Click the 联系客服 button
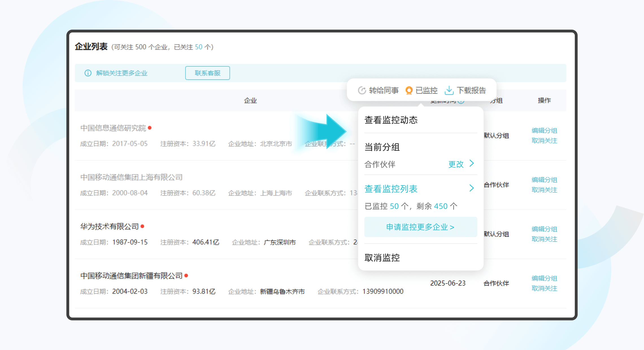This screenshot has width=644, height=350. (x=208, y=73)
